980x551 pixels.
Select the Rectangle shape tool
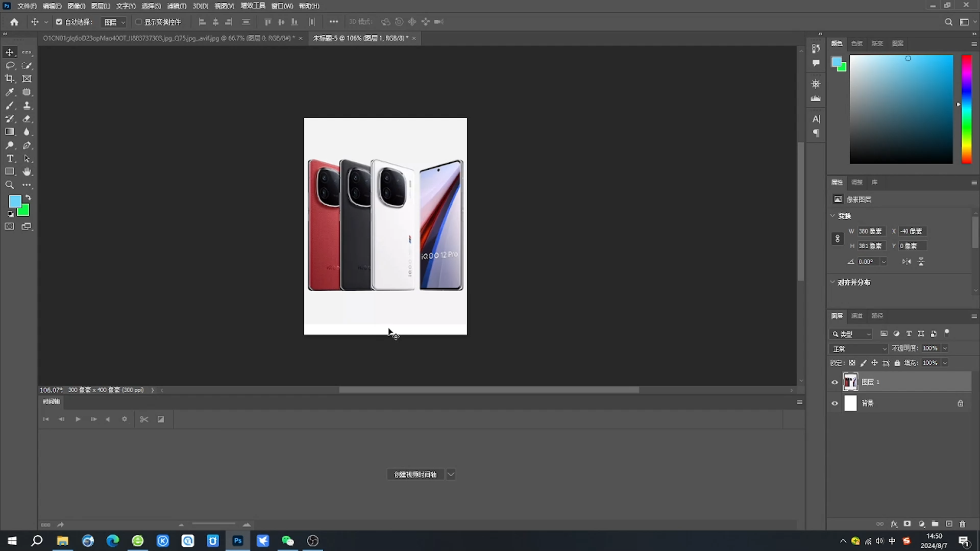tap(10, 172)
